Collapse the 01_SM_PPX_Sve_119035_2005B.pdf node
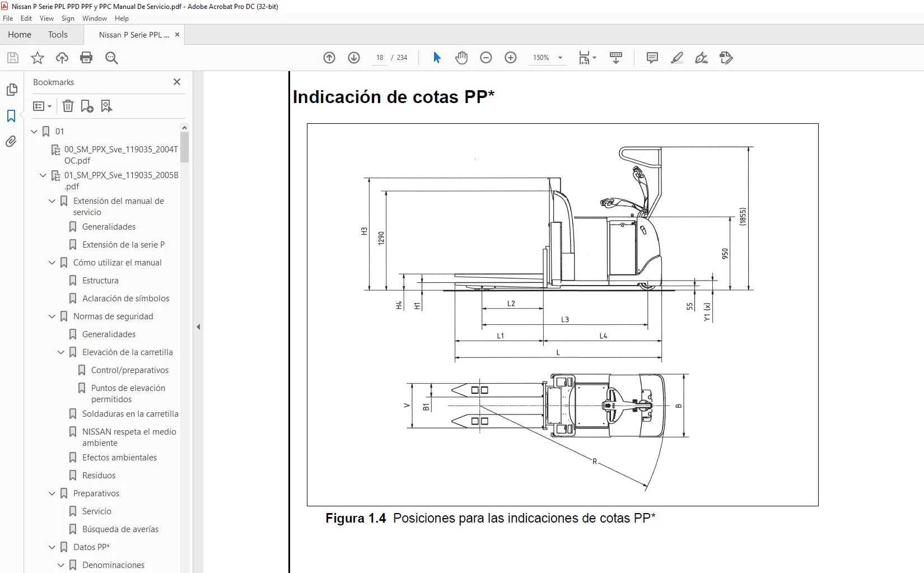Viewport: 924px width, 573px height. click(43, 175)
